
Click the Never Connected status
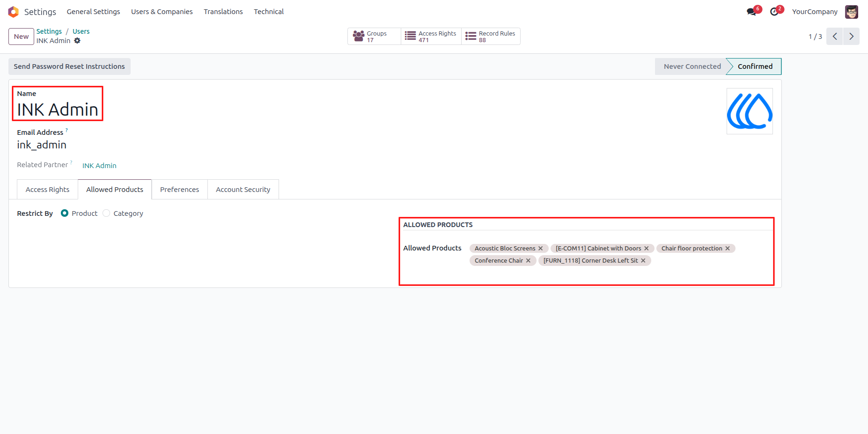point(692,66)
